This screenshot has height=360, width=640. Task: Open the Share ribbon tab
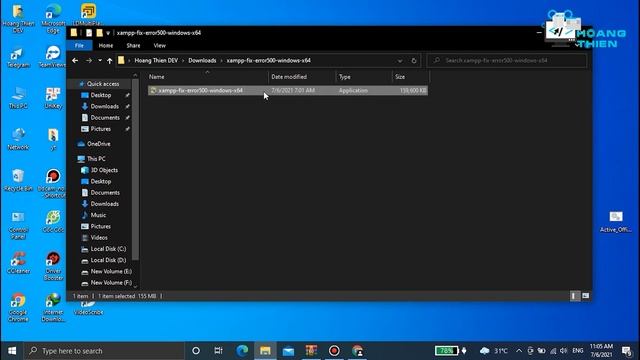133,45
